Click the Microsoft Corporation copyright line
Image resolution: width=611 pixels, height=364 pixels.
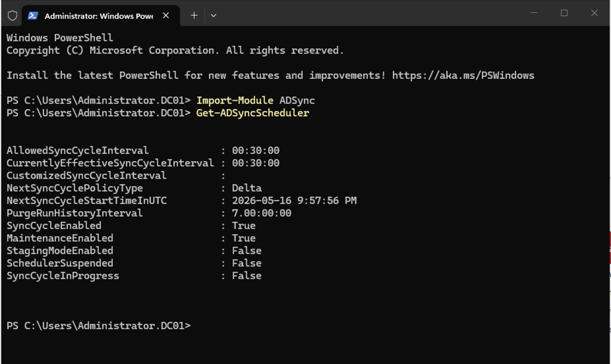pos(175,50)
